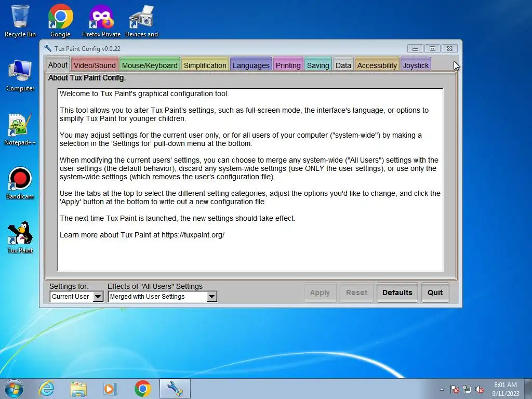Switch to the About tab
532x399 pixels.
tap(58, 65)
